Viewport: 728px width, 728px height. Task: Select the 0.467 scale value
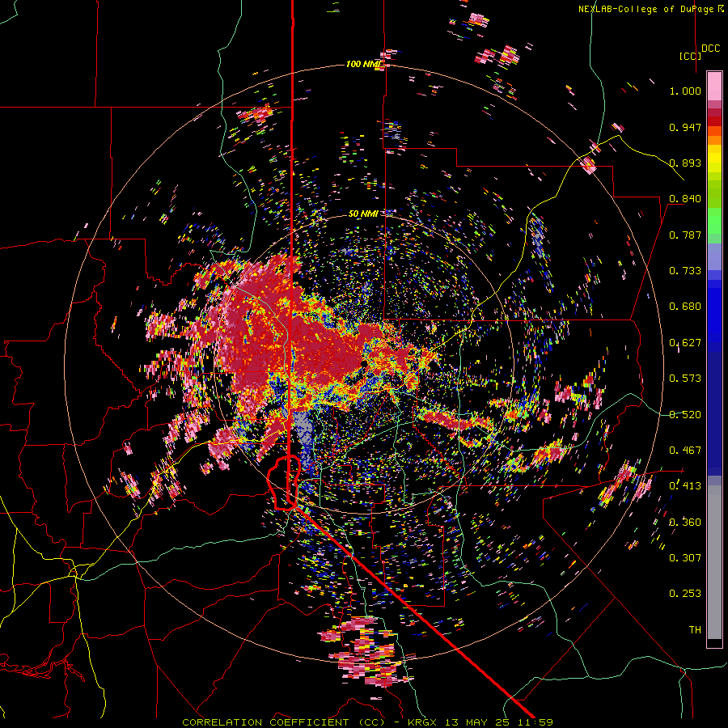click(685, 451)
